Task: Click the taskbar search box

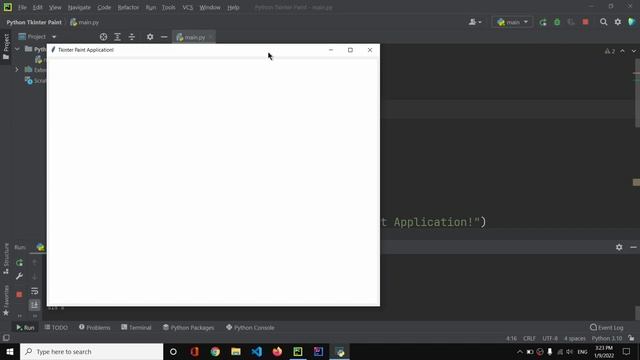Action: point(91,351)
